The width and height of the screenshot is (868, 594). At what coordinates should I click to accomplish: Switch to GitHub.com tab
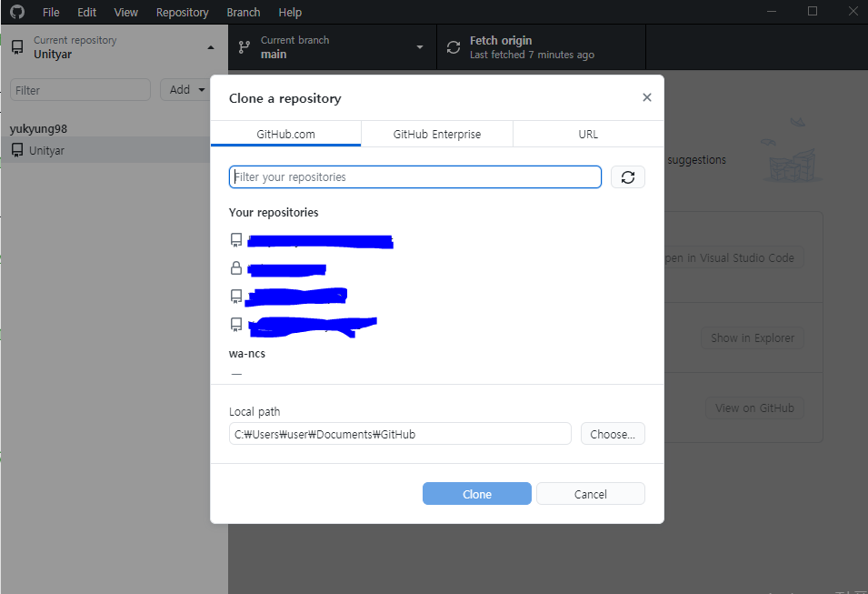coord(285,134)
